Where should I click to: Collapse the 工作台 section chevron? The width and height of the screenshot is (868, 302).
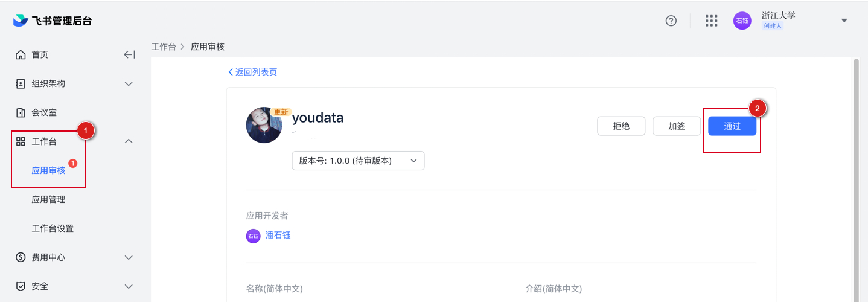[129, 141]
